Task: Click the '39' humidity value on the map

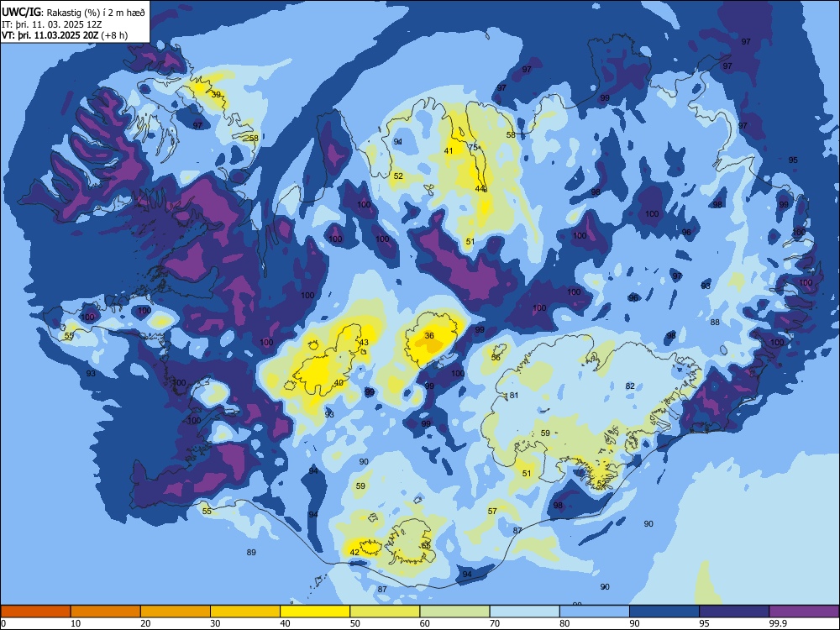Action: pos(216,94)
